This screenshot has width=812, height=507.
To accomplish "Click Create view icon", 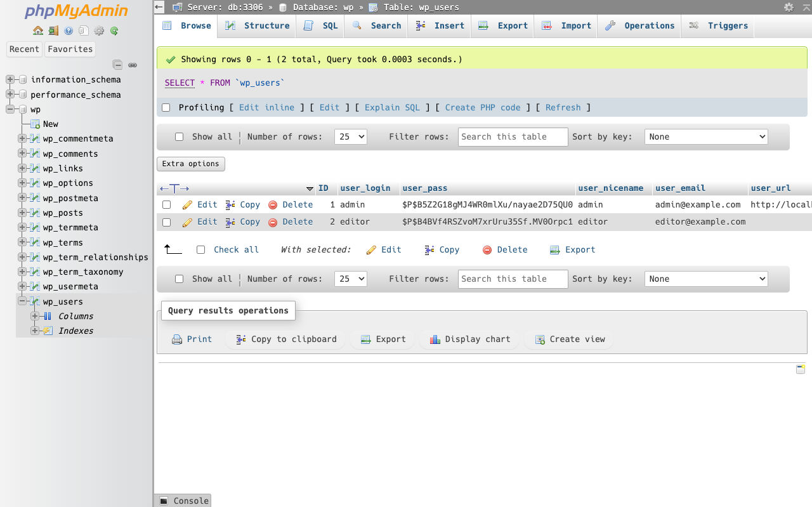I will [x=540, y=339].
